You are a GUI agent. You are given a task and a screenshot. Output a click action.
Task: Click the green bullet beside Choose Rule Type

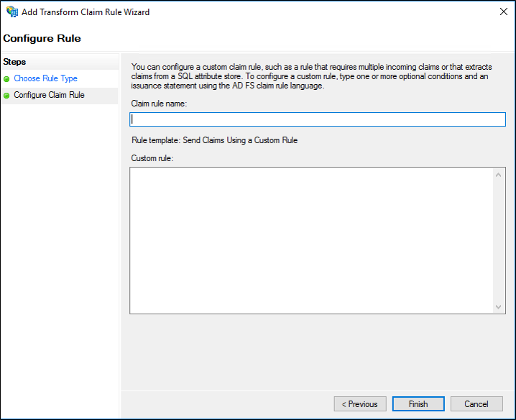(7, 78)
